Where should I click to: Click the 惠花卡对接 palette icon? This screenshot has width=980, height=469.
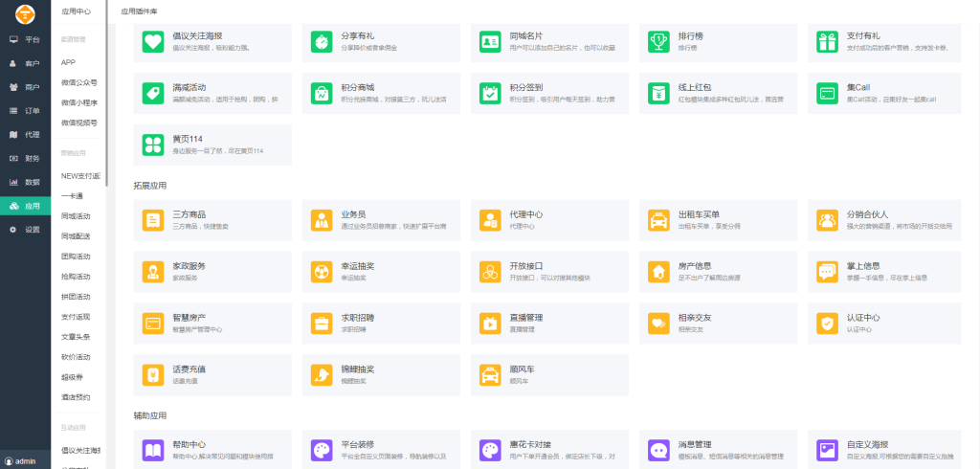490,450
